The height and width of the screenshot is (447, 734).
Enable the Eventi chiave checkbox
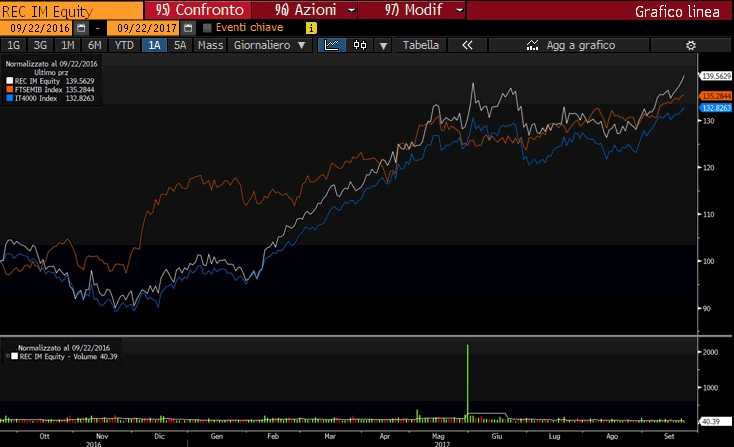(207, 28)
